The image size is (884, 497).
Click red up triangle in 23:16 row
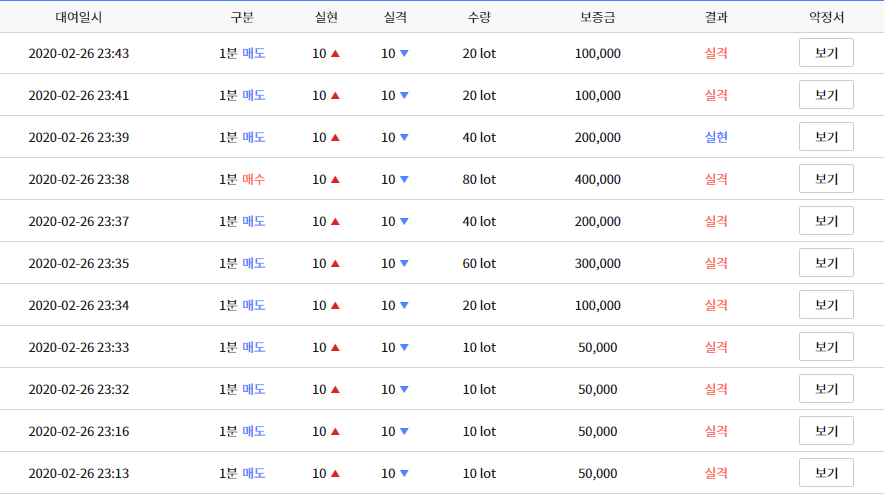click(x=335, y=432)
